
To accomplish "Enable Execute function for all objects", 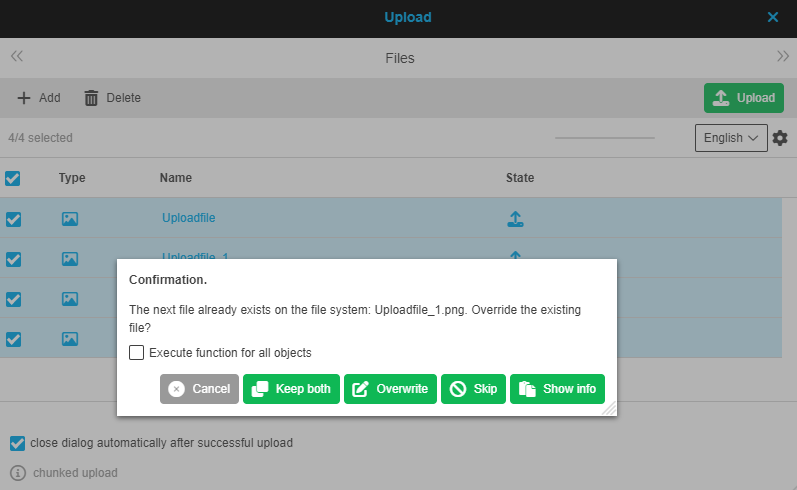I will click(x=136, y=352).
